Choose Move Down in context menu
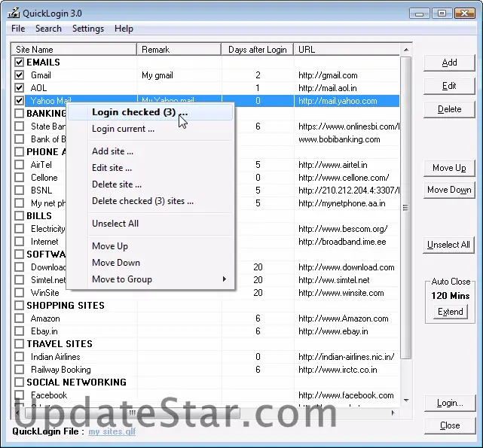Viewport: 483px width, 448px height. (x=150, y=263)
